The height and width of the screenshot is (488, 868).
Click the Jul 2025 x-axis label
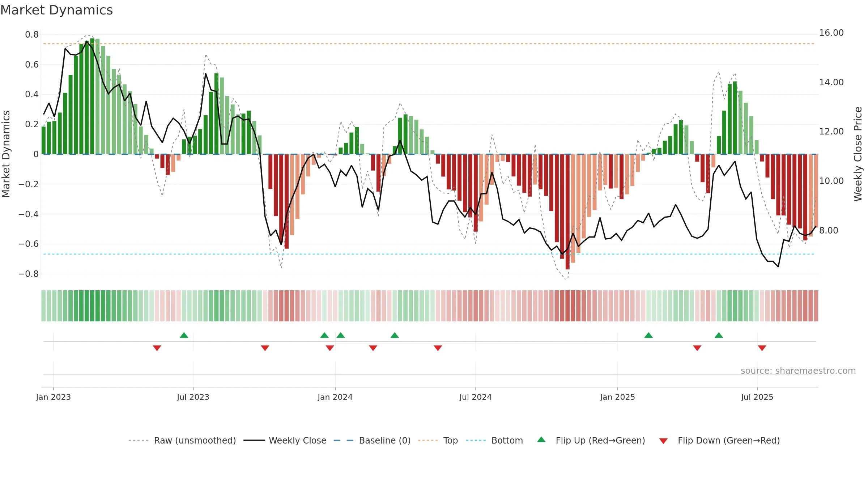757,397
